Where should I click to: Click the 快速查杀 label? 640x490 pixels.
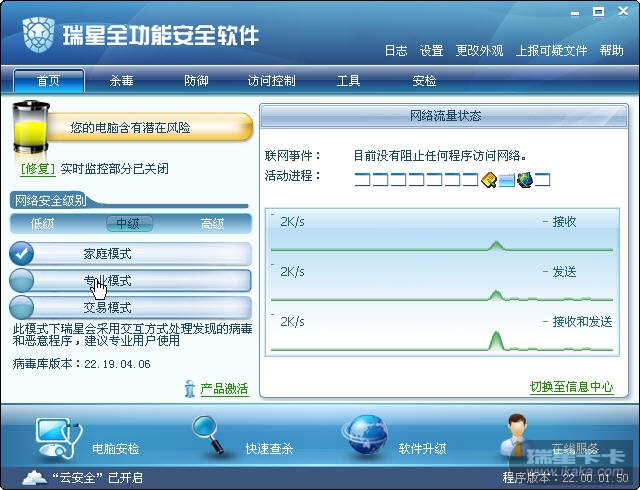click(x=269, y=449)
